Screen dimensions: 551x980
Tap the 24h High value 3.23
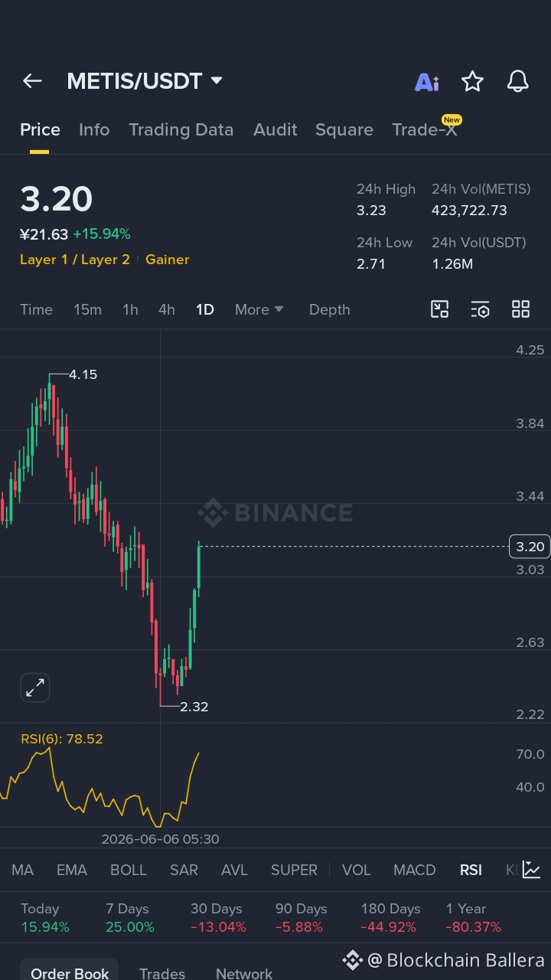point(371,211)
